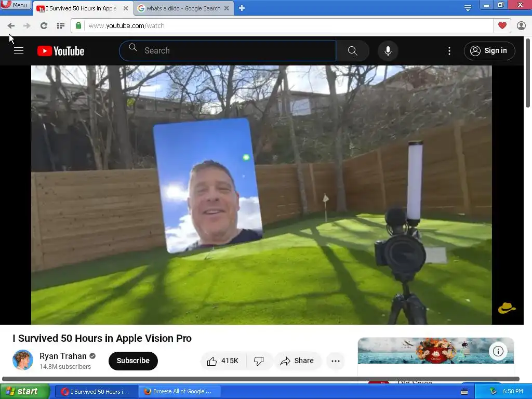
Task: Close the Google Search tab
Action: point(227,8)
